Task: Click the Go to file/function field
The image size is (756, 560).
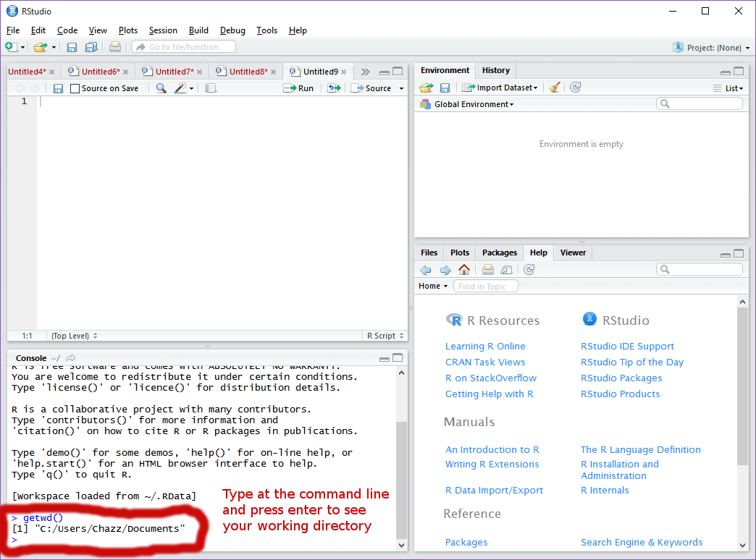Action: point(184,47)
